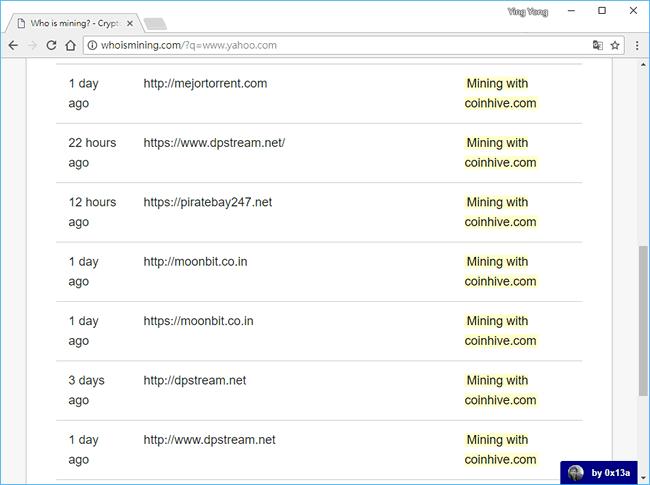
Task: Maximize the browser window
Action: [602, 10]
